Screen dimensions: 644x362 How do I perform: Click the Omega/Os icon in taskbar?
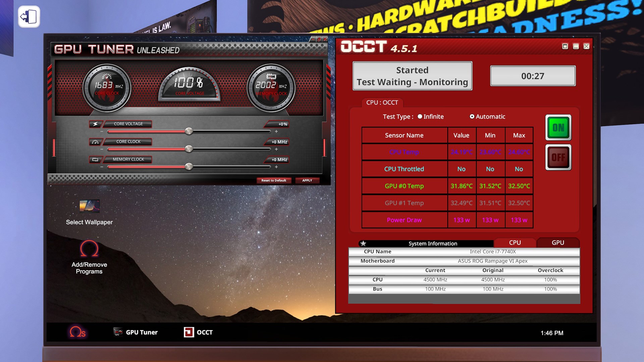(77, 332)
